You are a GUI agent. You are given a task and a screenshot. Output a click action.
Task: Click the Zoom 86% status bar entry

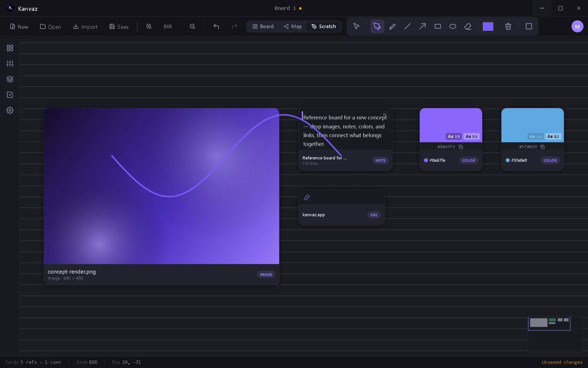pyautogui.click(x=87, y=362)
